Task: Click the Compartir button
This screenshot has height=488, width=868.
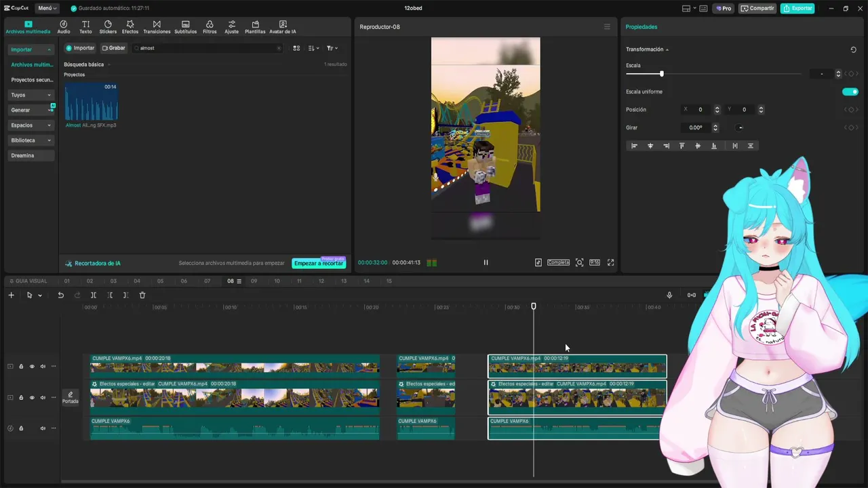Action: coord(757,8)
